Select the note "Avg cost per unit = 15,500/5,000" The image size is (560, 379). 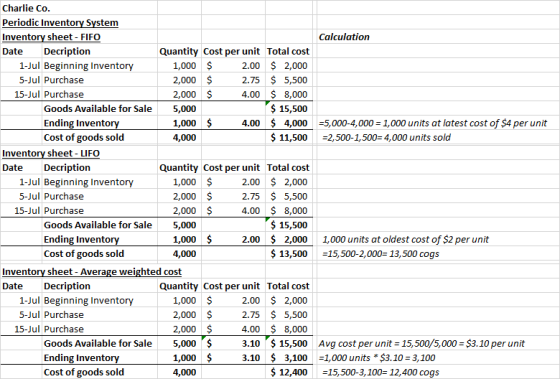coord(421,344)
